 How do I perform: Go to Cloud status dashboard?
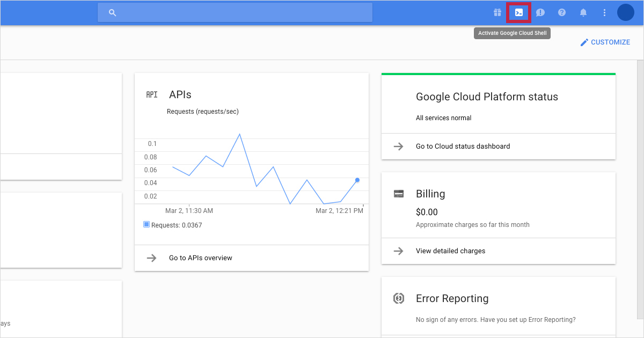tap(463, 146)
